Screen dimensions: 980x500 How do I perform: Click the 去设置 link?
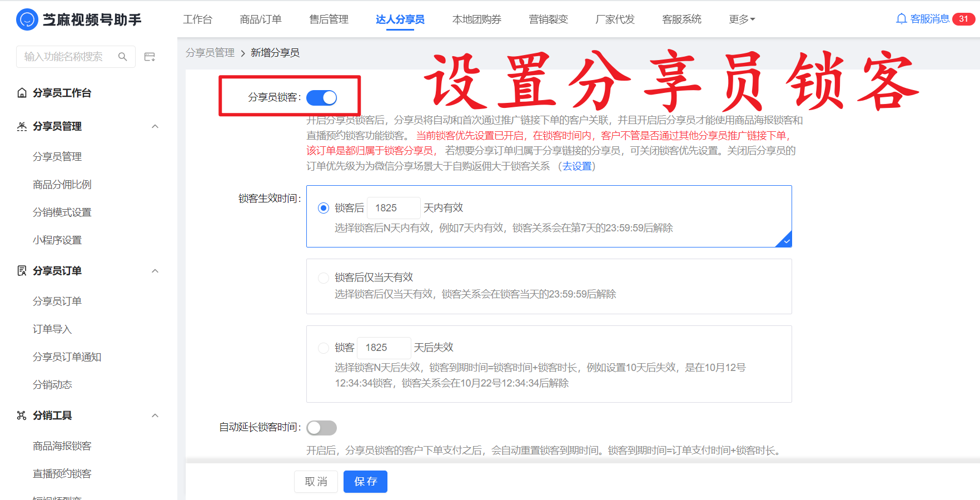pos(577,166)
